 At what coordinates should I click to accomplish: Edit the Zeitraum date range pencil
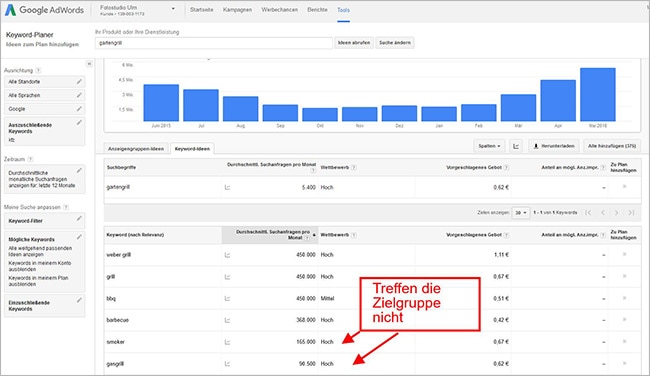click(79, 170)
